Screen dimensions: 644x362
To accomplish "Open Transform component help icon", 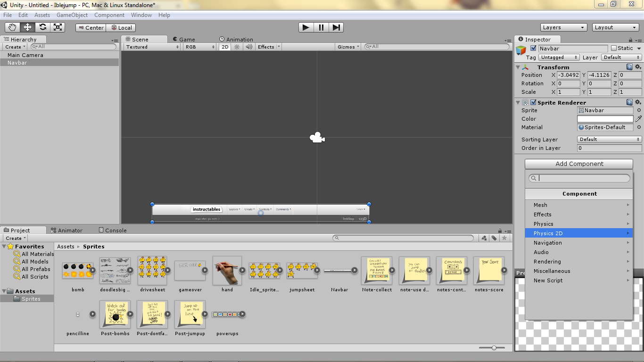I will (629, 67).
